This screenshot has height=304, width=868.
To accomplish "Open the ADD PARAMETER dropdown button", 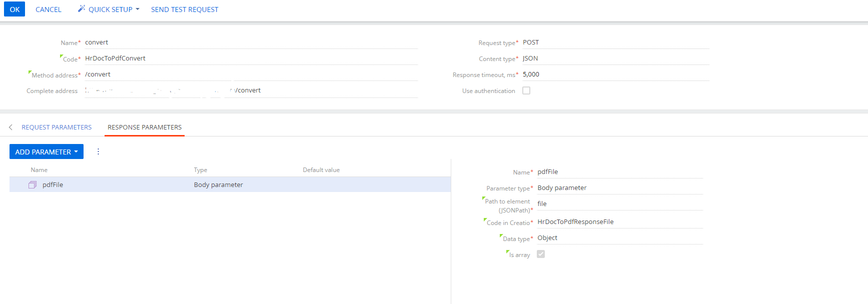I will coord(47,151).
